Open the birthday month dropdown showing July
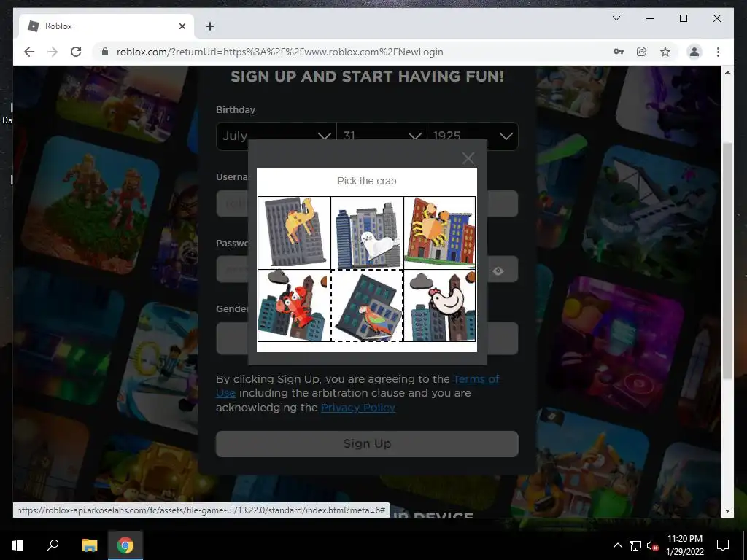This screenshot has height=560, width=747. (x=276, y=136)
